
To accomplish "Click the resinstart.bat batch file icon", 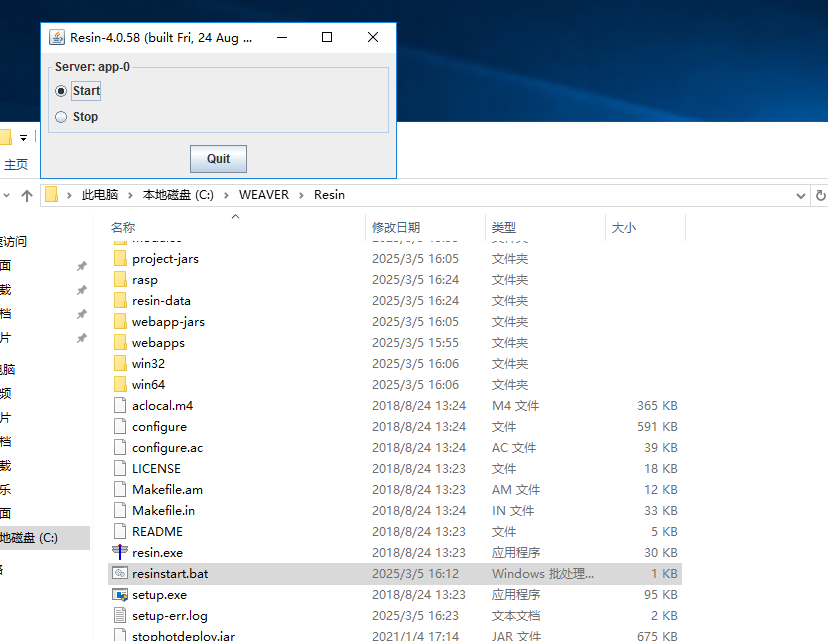I will point(120,573).
